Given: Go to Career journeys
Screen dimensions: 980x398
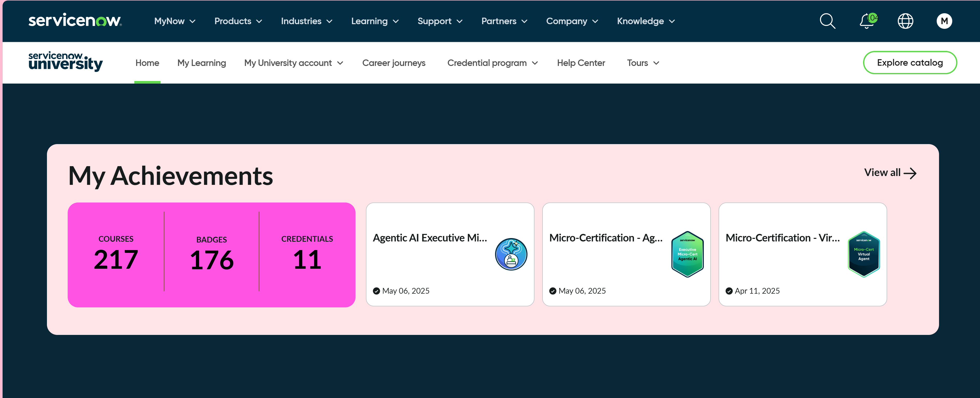Looking at the screenshot, I should (394, 63).
